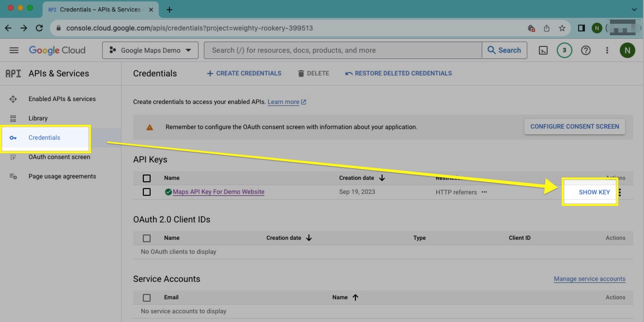The image size is (644, 322).
Task: Toggle the browser side panel icon
Action: [x=582, y=28]
